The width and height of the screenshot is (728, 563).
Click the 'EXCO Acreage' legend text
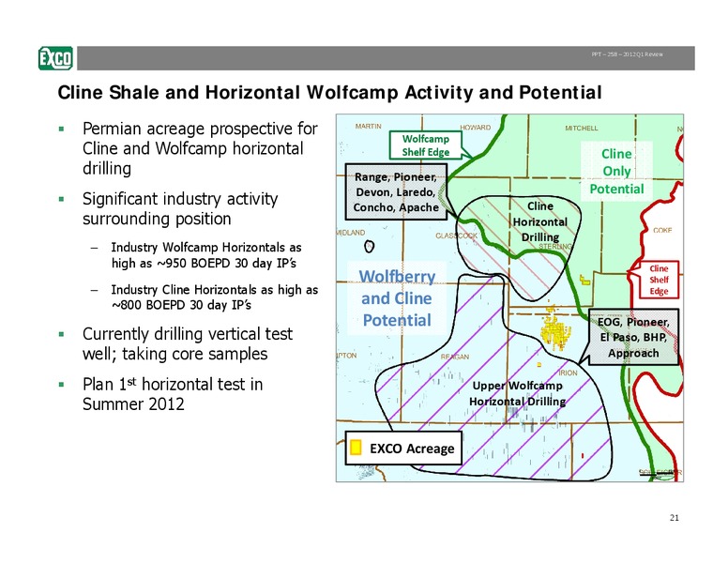(x=412, y=449)
